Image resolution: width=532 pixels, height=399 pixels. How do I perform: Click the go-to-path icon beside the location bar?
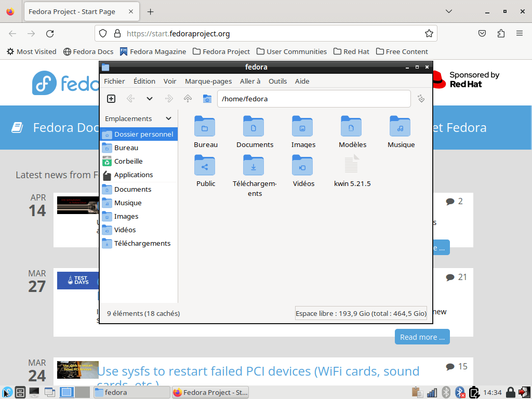[x=421, y=99]
